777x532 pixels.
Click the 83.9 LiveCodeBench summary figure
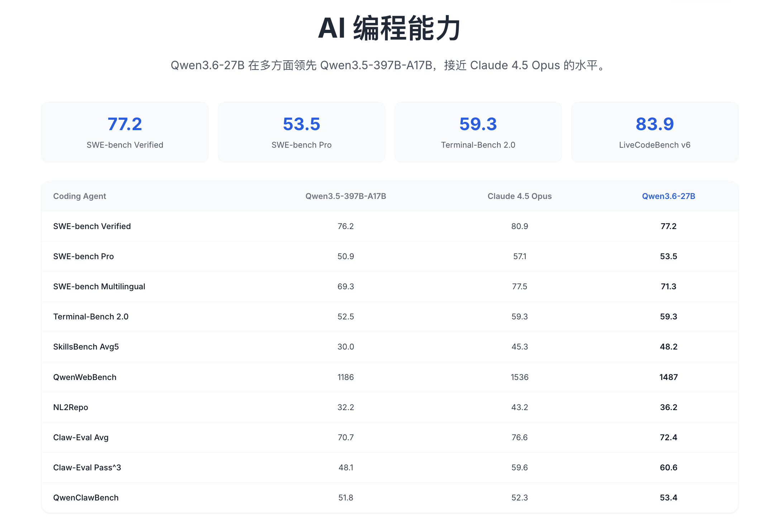point(655,124)
